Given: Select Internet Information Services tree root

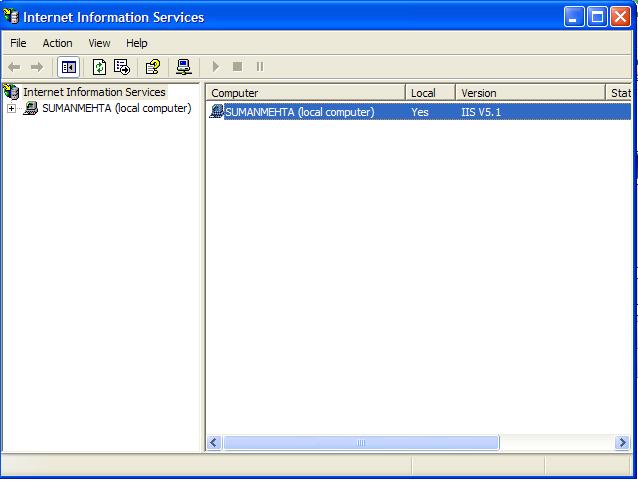Looking at the screenshot, I should [x=94, y=92].
